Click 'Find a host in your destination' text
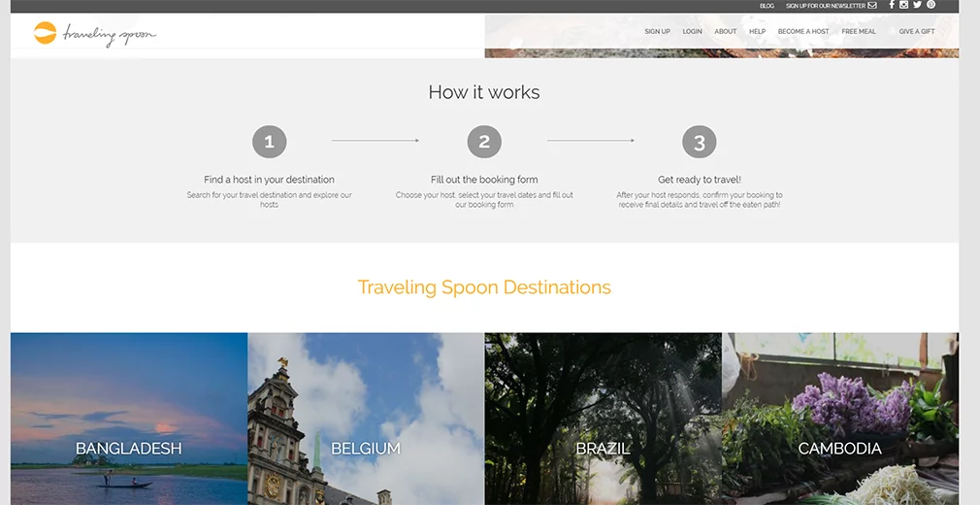 (x=270, y=180)
